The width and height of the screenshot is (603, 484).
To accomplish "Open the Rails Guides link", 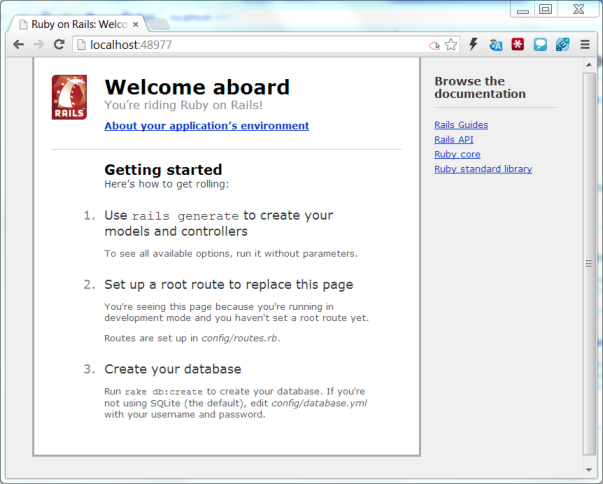I will [x=461, y=125].
